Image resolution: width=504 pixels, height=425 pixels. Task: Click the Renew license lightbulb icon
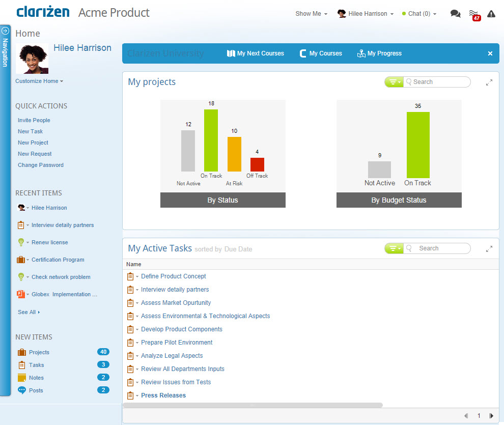click(x=21, y=242)
